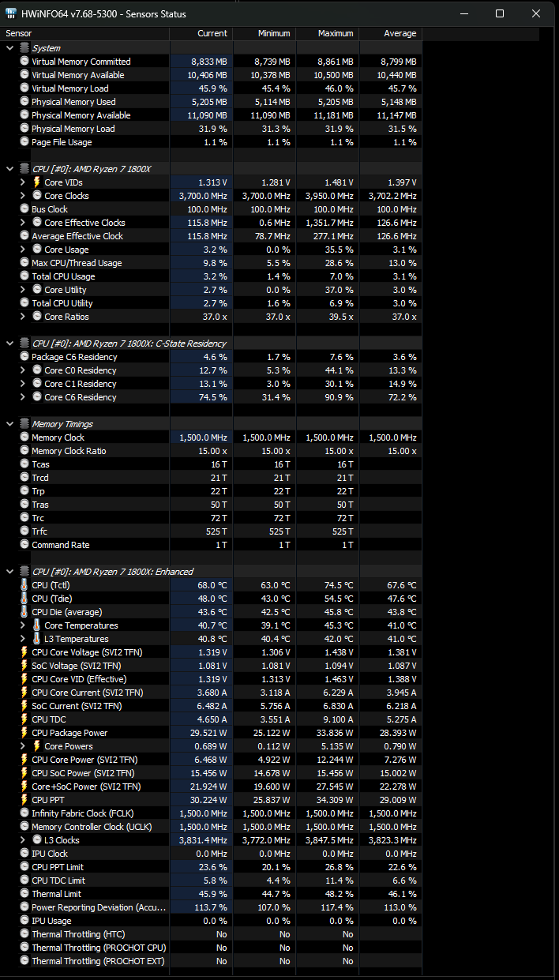Click the Thermal Throttling (HTC) sensor icon
This screenshot has height=980, width=559.
tap(24, 934)
